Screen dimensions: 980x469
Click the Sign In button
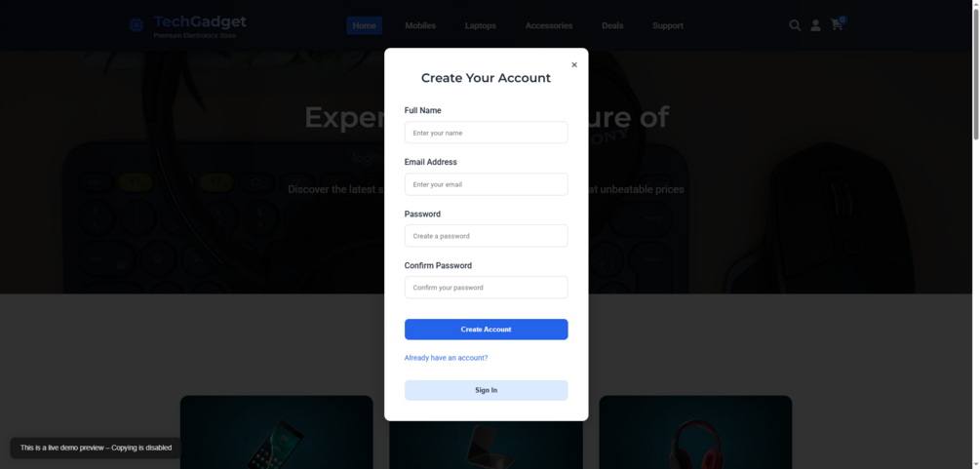(x=487, y=390)
